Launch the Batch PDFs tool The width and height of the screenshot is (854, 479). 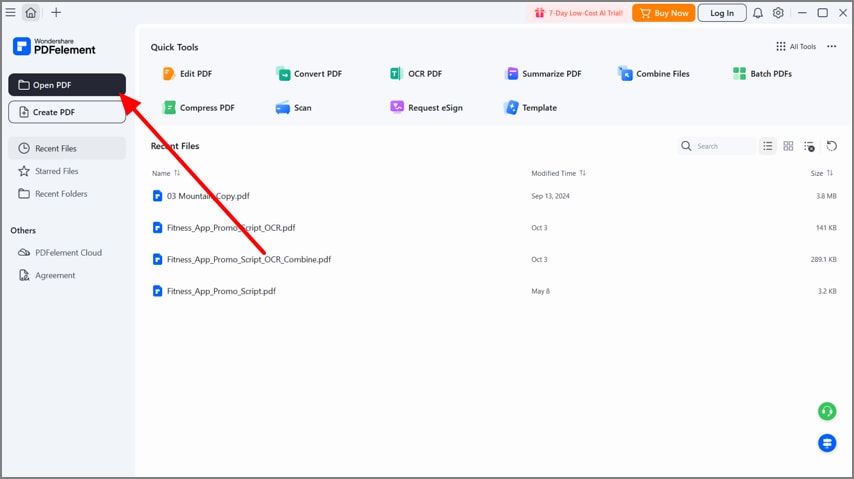pyautogui.click(x=762, y=74)
